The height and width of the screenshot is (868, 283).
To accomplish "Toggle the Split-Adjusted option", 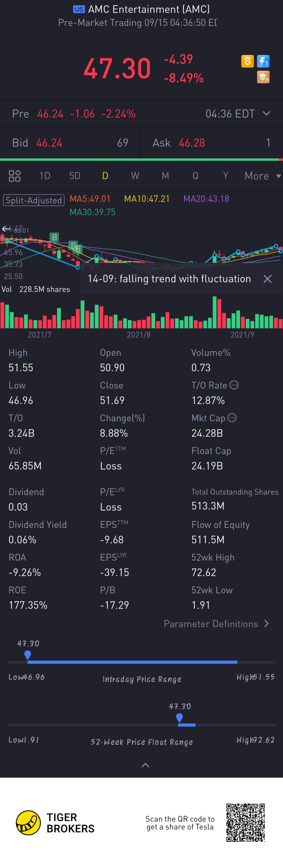I will 33,200.
